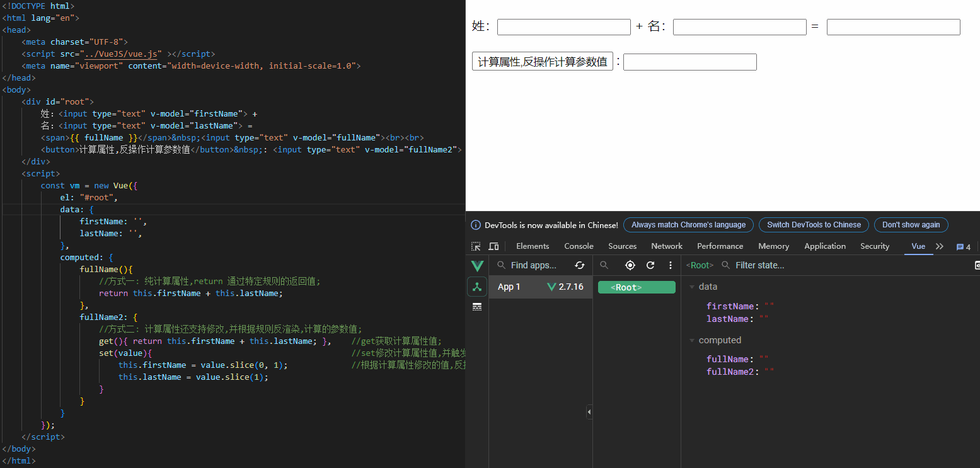Open the Sources tab
The image size is (980, 468).
(622, 246)
